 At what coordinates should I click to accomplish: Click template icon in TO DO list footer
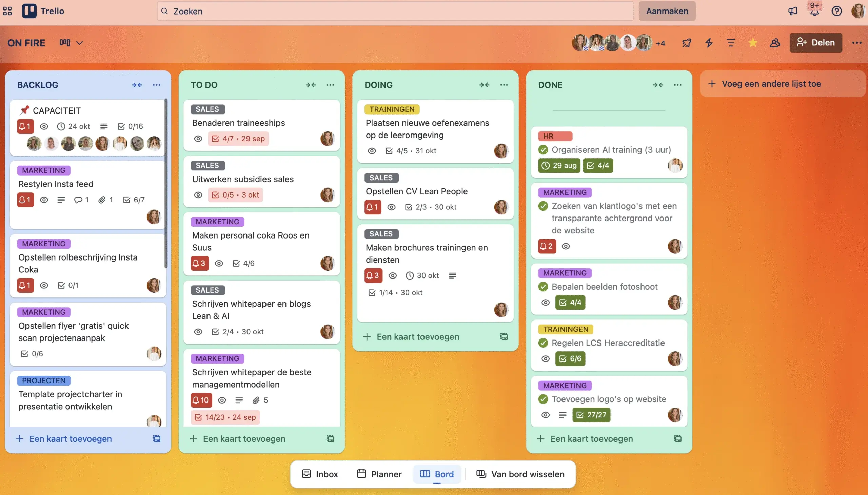point(330,438)
